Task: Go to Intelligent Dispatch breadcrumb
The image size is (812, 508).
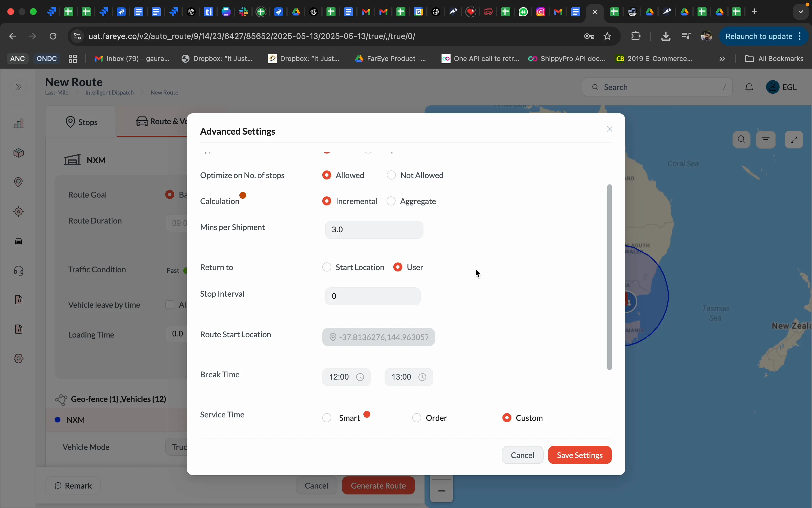Action: 109,92
